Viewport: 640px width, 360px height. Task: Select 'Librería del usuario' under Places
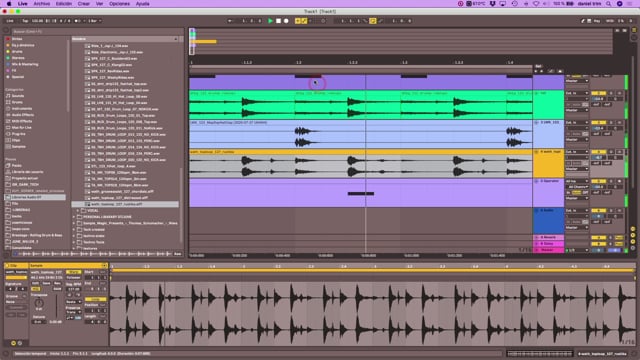(27, 172)
